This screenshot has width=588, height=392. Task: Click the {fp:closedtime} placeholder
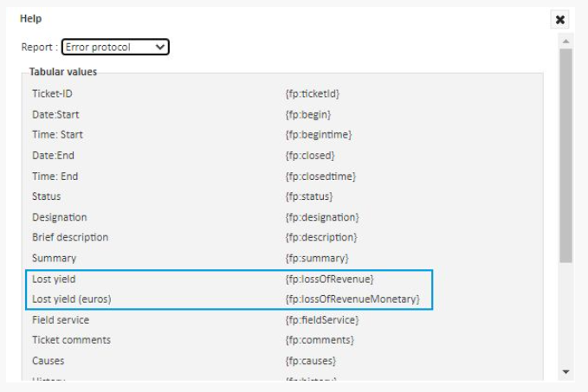click(320, 177)
